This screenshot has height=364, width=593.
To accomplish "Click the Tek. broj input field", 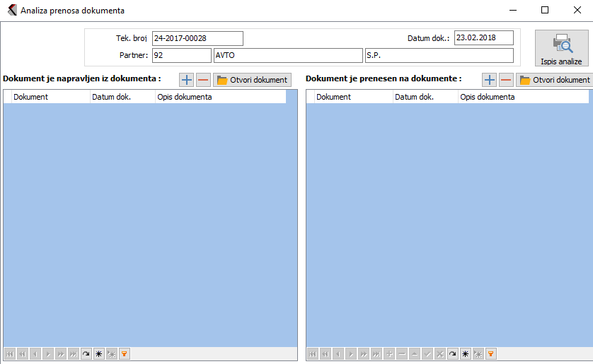I will [x=197, y=38].
